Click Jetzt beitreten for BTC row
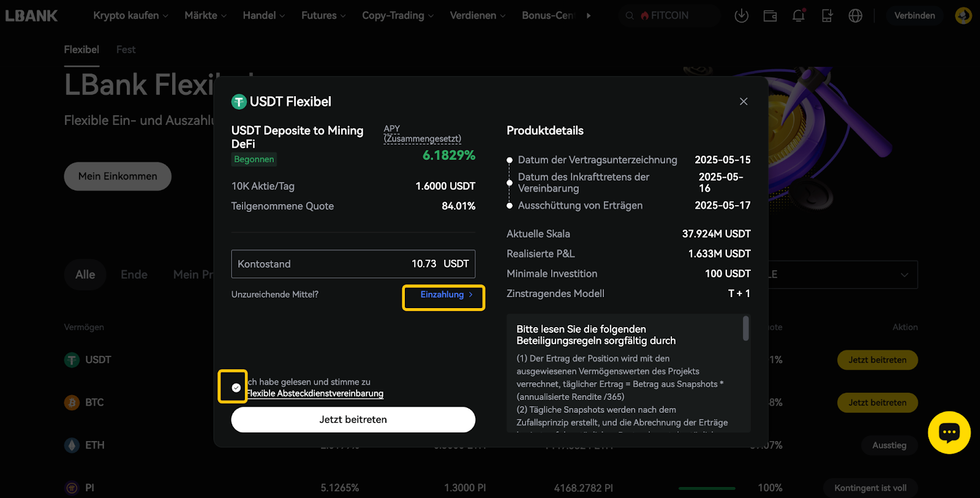 pyautogui.click(x=878, y=403)
